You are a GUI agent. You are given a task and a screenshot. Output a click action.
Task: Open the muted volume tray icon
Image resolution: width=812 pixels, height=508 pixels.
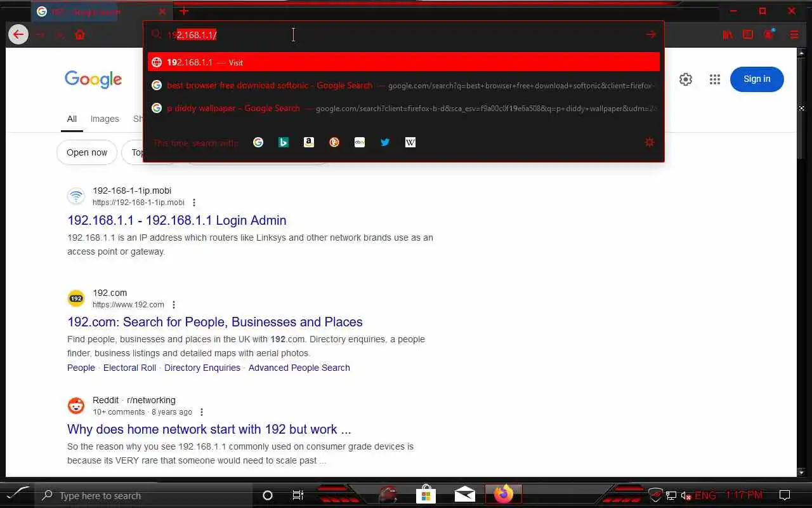(x=686, y=495)
